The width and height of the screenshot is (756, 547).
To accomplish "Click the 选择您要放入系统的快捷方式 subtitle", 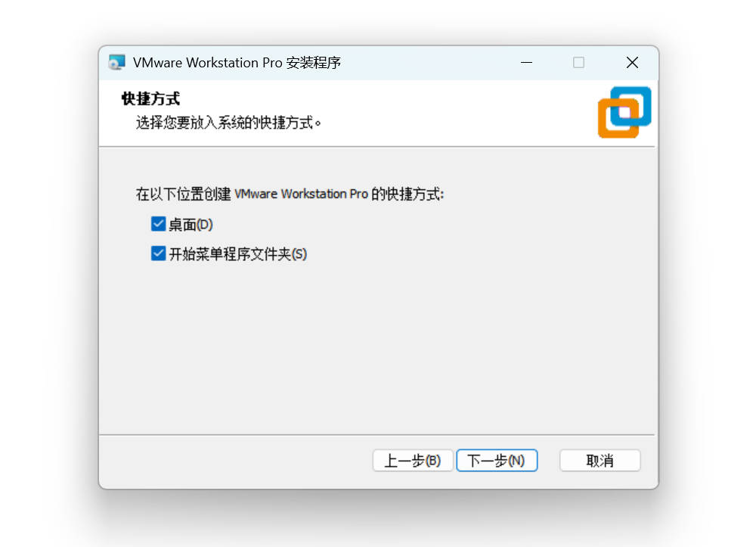I will tap(228, 123).
